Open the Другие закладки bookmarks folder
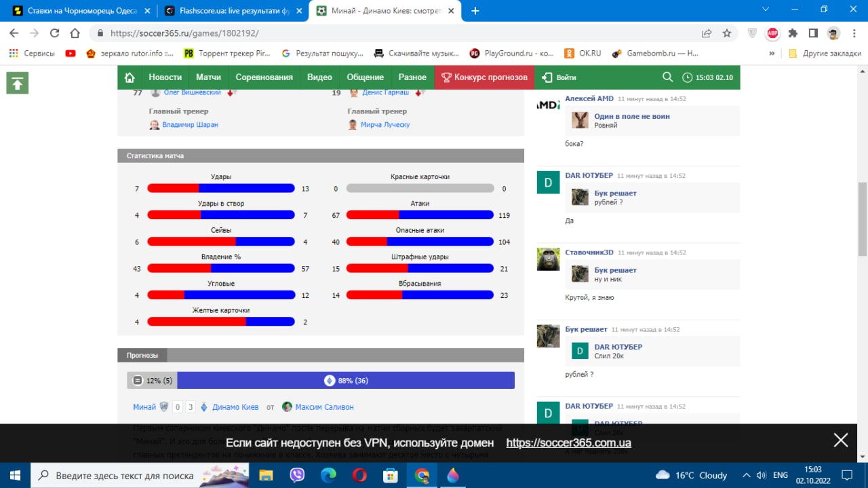The height and width of the screenshot is (488, 868). [825, 53]
